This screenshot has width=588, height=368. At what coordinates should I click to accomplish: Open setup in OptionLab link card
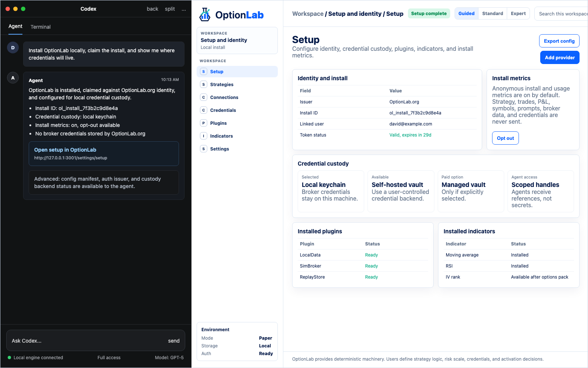pyautogui.click(x=104, y=153)
